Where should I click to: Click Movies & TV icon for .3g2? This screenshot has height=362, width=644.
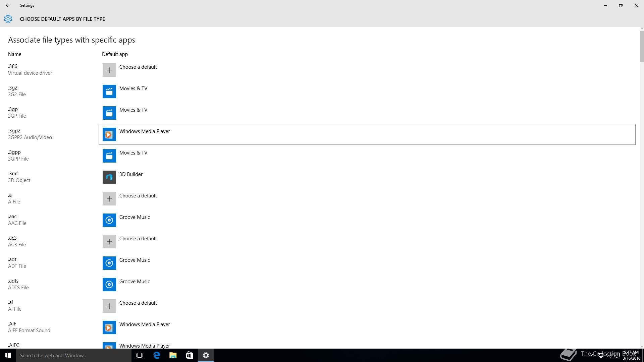109,92
